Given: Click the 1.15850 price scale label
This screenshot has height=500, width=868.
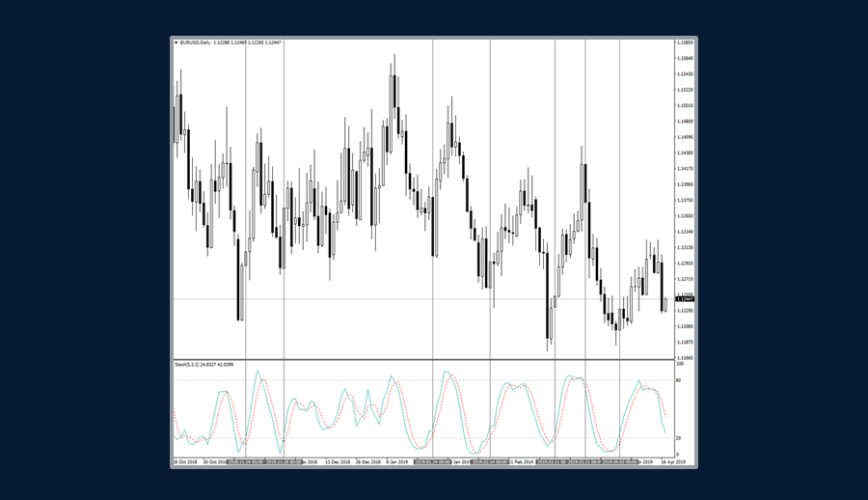Looking at the screenshot, I should pos(685,42).
